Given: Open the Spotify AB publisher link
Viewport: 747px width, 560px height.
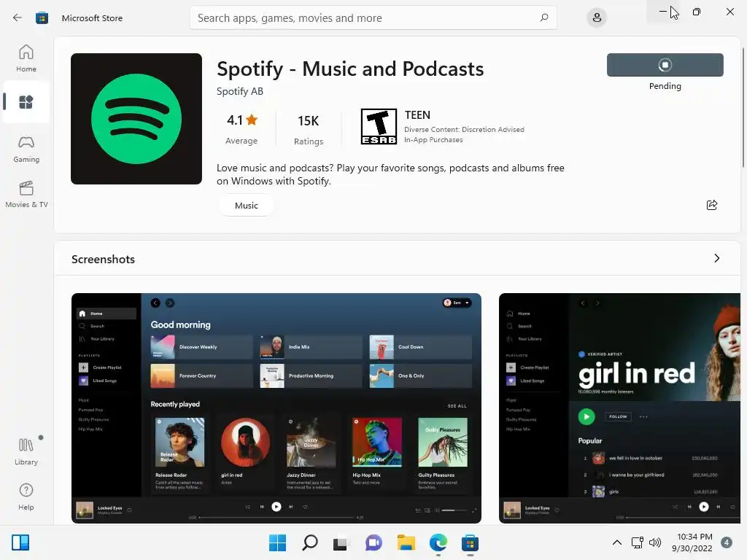Looking at the screenshot, I should tap(239, 91).
